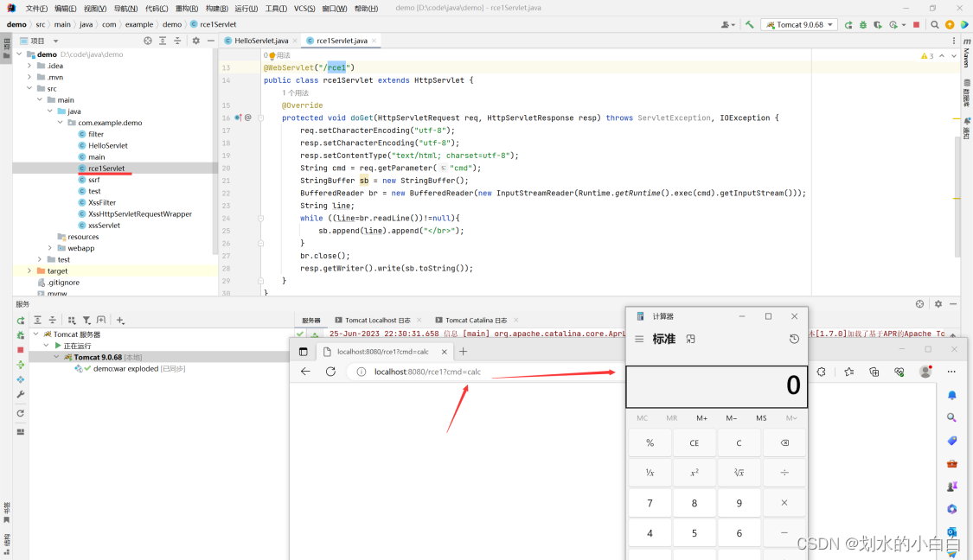Collapse the 正在运行 node in Services

coord(46,346)
